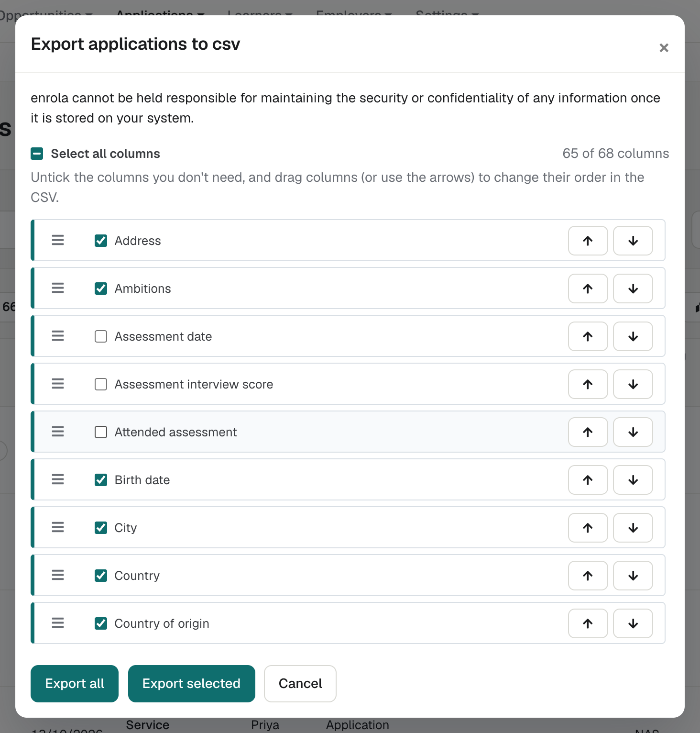700x733 pixels.
Task: Cancel the export dialog
Action: point(300,684)
